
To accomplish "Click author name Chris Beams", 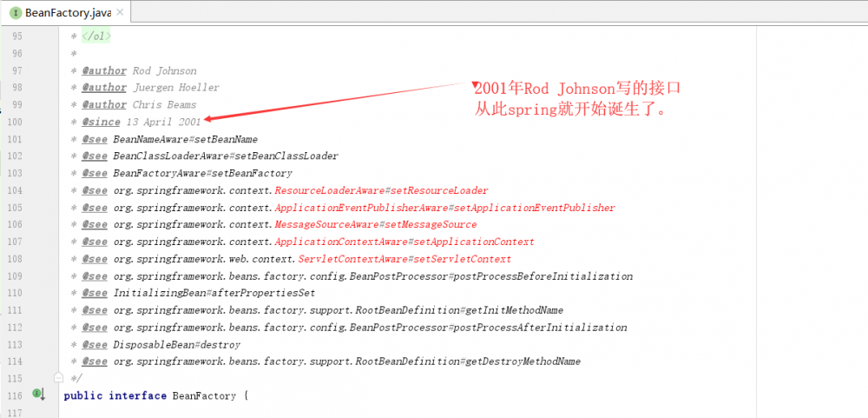I will point(164,105).
